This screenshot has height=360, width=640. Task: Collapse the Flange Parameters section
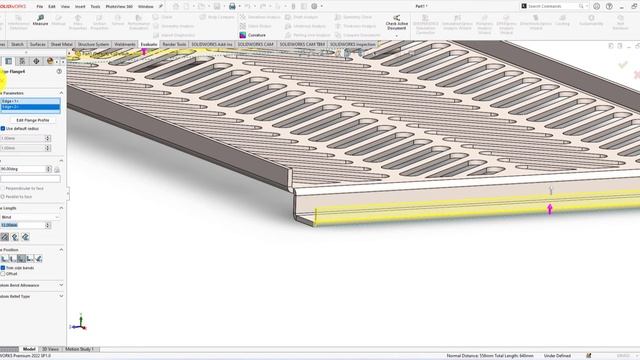click(x=61, y=93)
